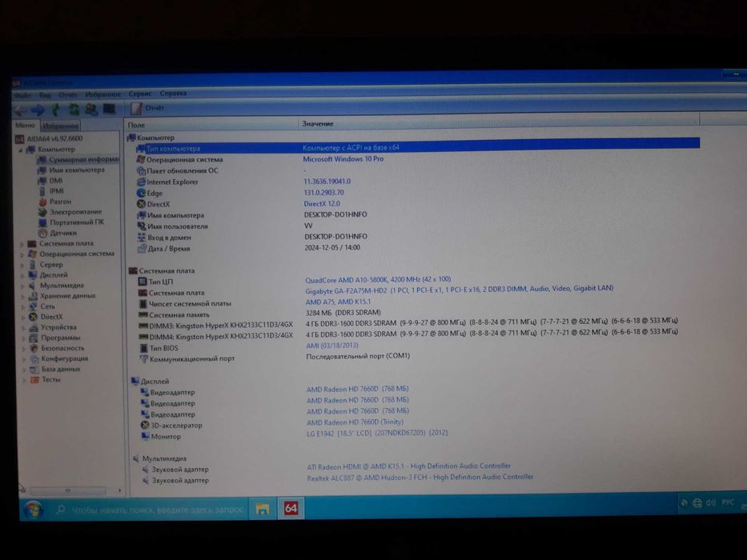Click the sidebar horizontal scrollbar
747x560 pixels.
pyautogui.click(x=67, y=490)
